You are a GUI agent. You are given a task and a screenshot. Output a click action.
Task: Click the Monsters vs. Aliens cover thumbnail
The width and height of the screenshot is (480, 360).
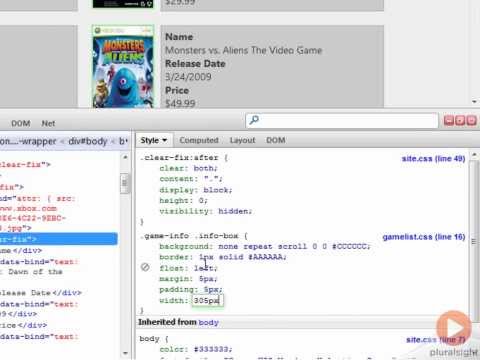pyautogui.click(x=123, y=66)
